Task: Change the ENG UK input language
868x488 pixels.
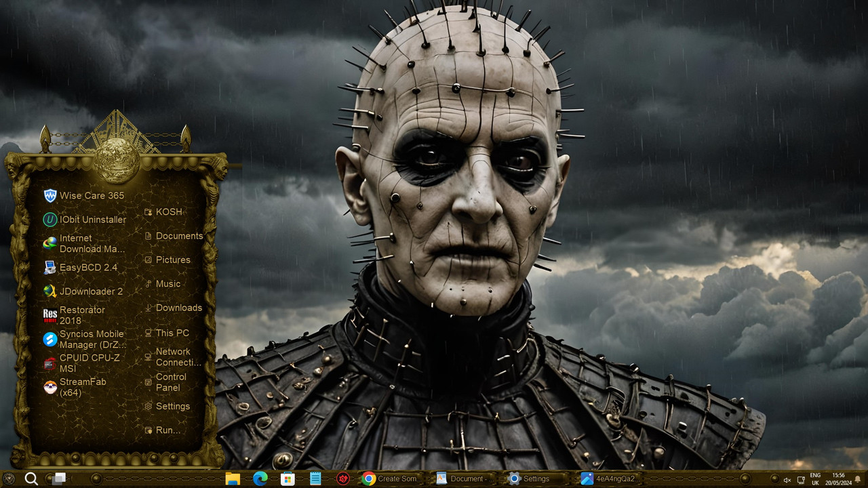Action: pos(816,479)
